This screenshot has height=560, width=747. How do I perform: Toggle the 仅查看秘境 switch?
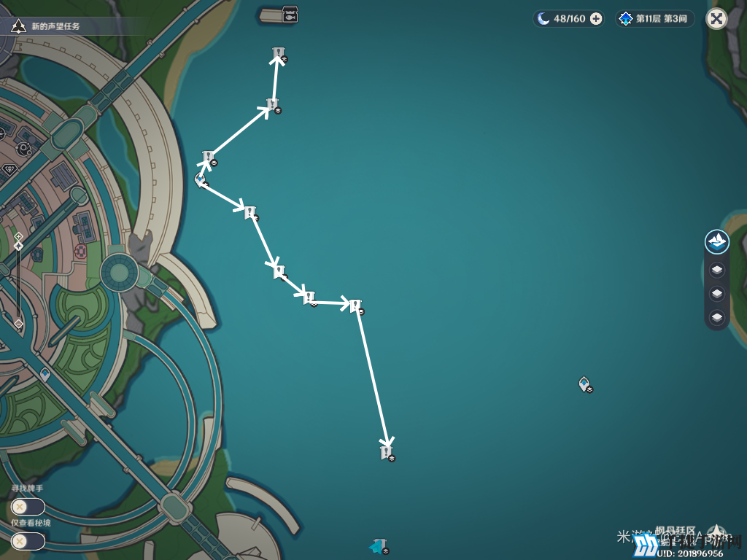(28, 542)
